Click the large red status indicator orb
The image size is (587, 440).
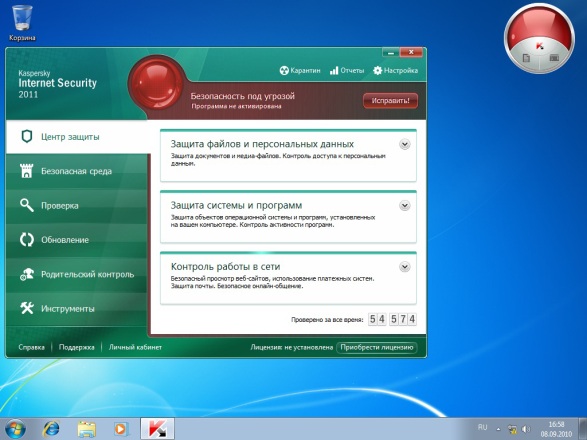pyautogui.click(x=157, y=82)
